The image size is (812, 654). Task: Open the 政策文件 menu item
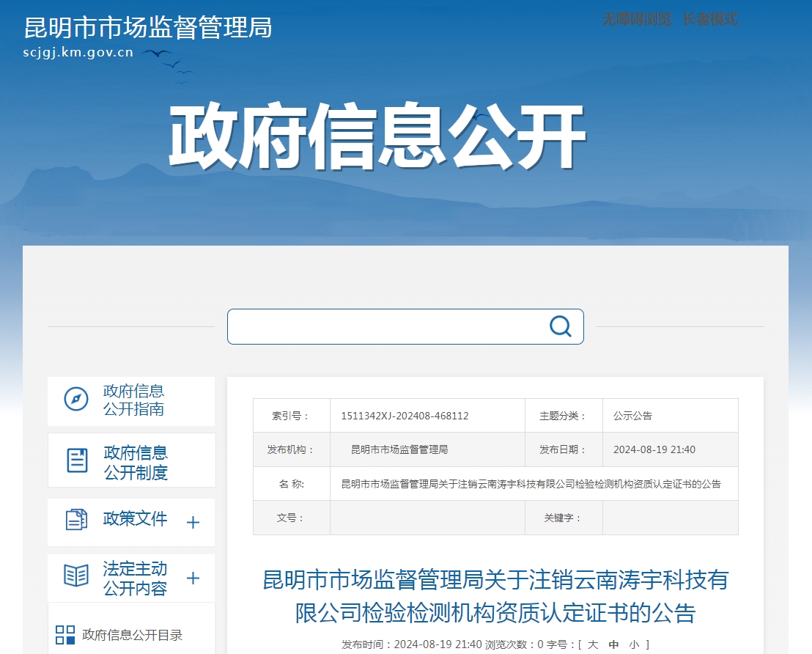coord(131,522)
